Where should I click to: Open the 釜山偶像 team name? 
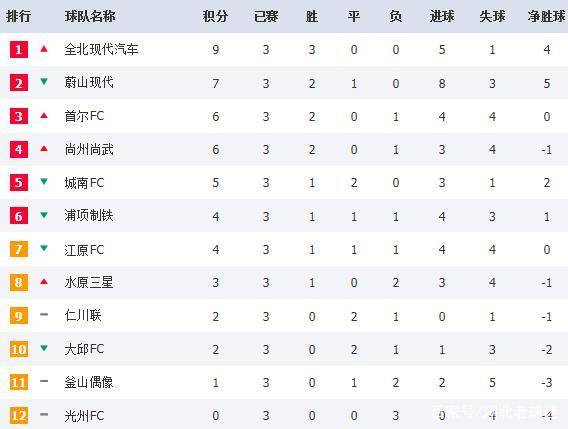tap(89, 382)
